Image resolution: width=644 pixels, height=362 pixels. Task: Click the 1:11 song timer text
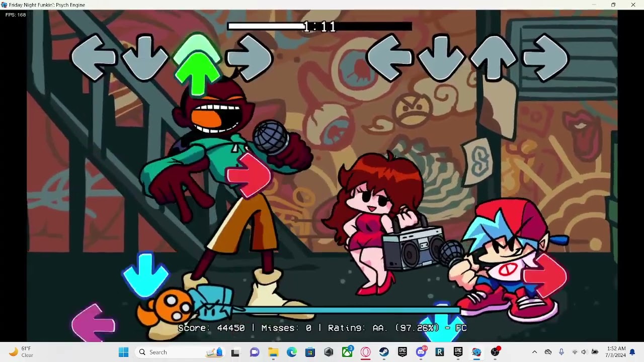click(x=320, y=27)
